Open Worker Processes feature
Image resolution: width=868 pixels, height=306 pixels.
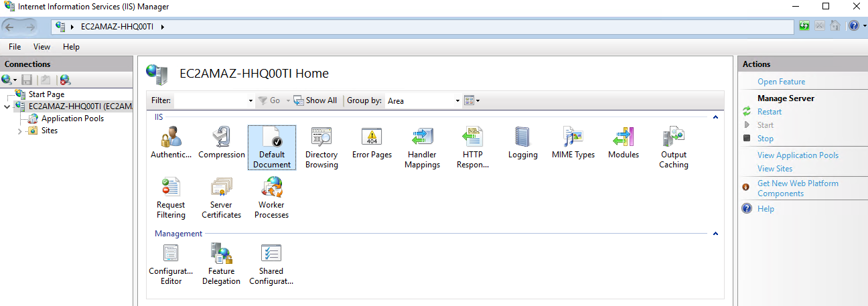[271, 198]
